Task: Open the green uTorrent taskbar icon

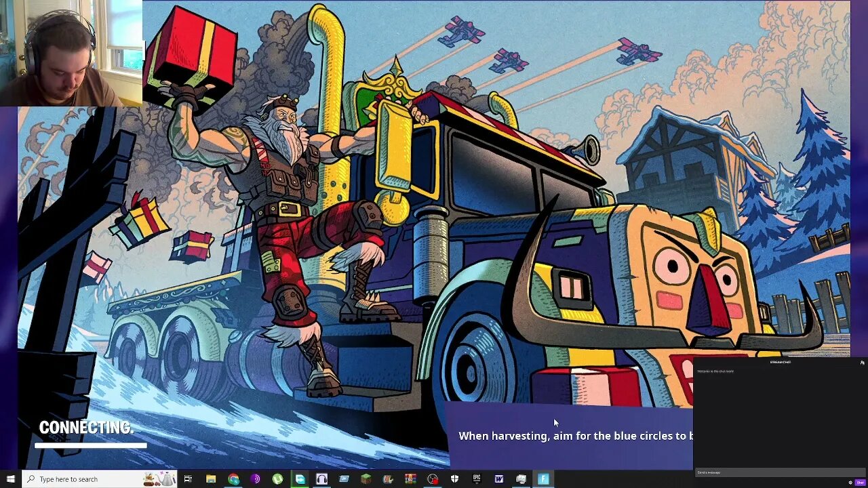Action: pos(278,479)
